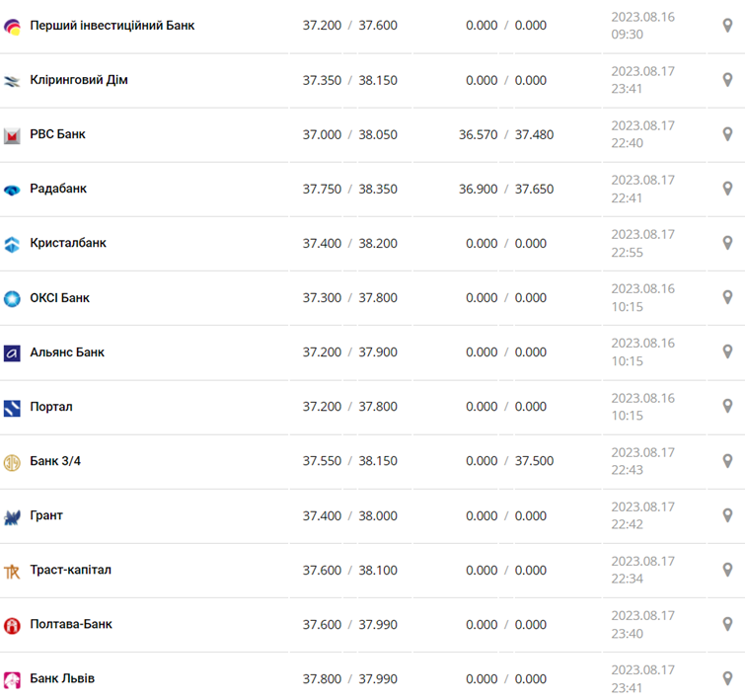The height and width of the screenshot is (700, 745).
Task: Click the Траст-капітал logo icon
Action: click(12, 571)
